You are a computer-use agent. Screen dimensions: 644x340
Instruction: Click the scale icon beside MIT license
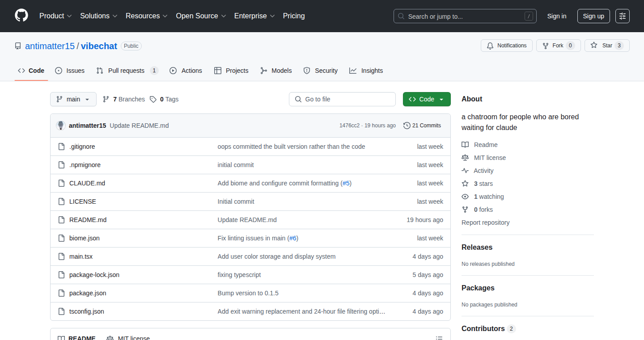[465, 158]
